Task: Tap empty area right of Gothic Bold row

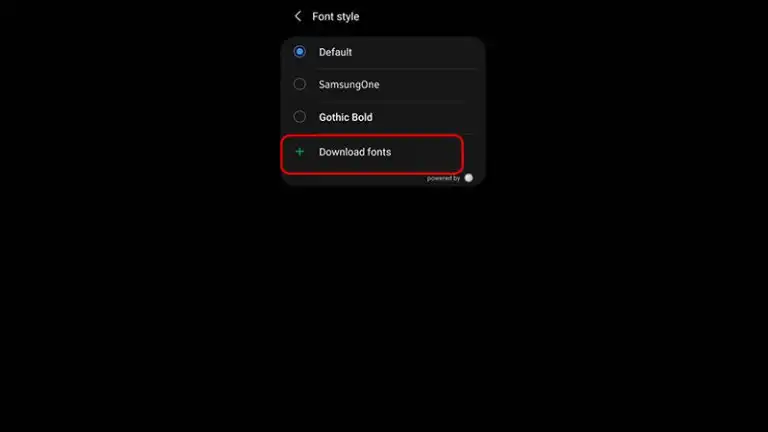Action: point(429,117)
